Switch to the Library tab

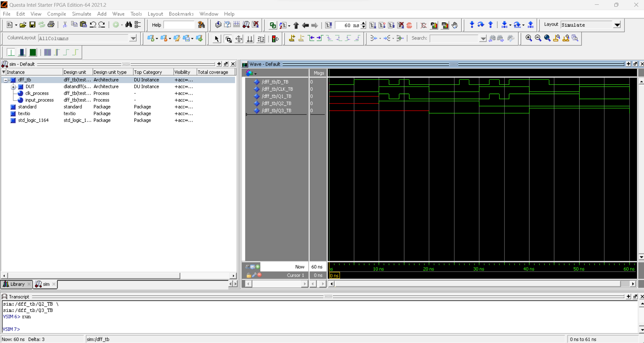tap(16, 284)
